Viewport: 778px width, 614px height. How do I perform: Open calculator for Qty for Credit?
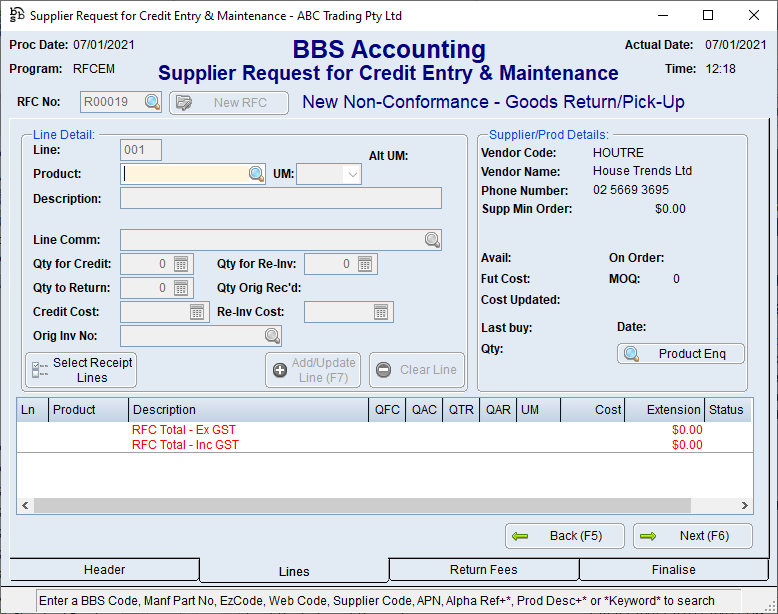click(181, 264)
